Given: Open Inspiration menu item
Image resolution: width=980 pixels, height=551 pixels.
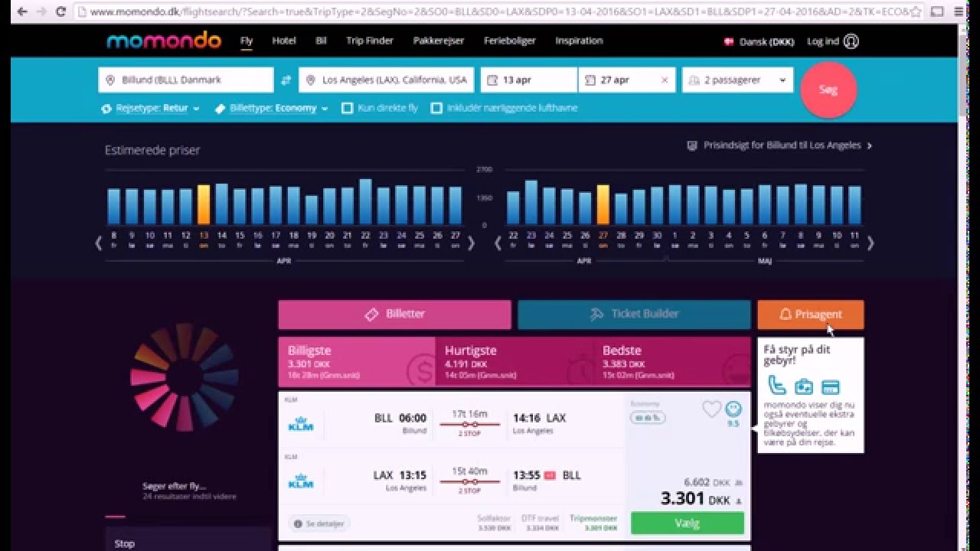Looking at the screenshot, I should click(x=579, y=41).
